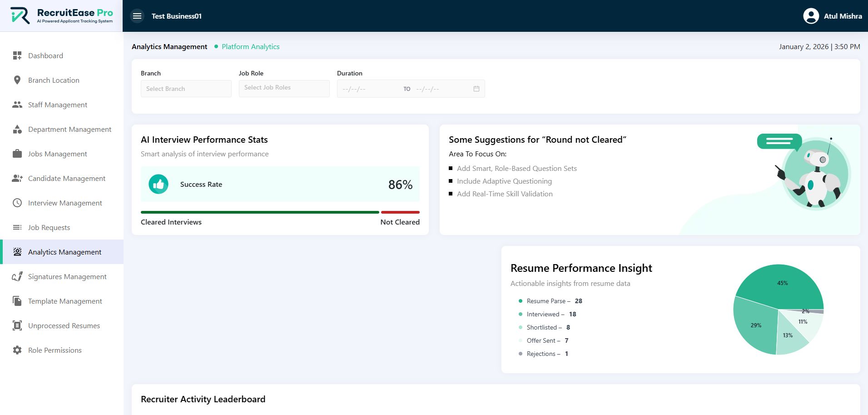Image resolution: width=868 pixels, height=415 pixels.
Task: Click the Interview Management clock icon
Action: (x=17, y=203)
